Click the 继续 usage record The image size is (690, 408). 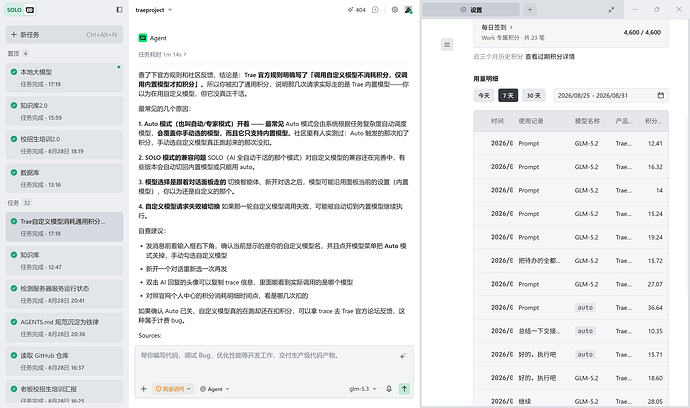pyautogui.click(x=525, y=401)
